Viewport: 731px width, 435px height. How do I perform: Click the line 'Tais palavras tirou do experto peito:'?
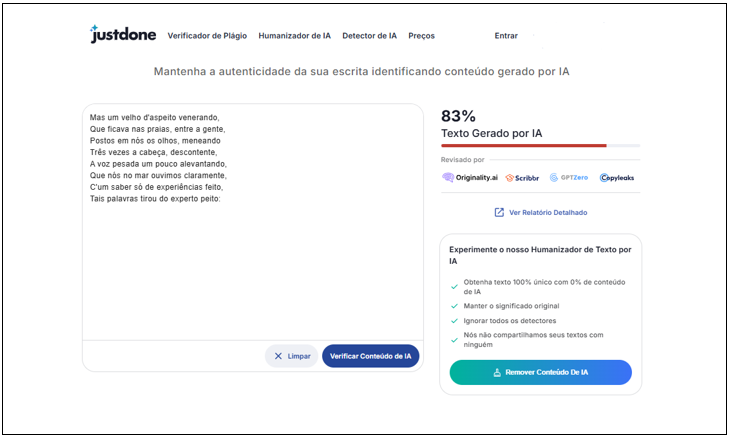pyautogui.click(x=155, y=199)
